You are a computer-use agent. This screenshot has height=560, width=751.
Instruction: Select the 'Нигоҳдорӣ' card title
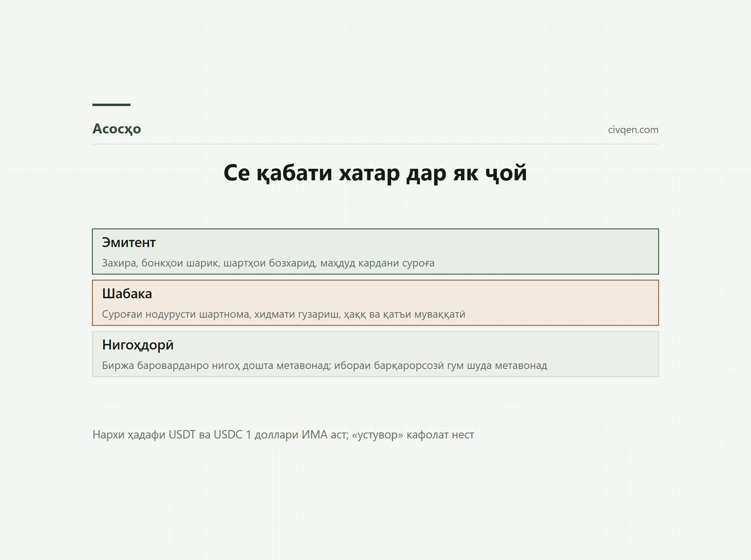[x=138, y=345]
